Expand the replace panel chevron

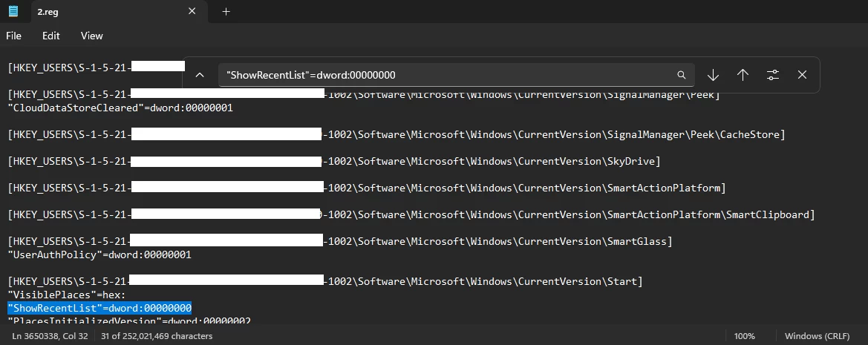click(x=199, y=75)
